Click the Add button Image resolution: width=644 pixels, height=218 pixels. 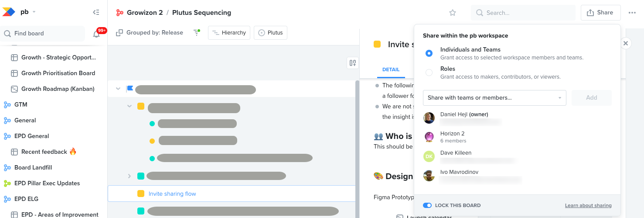click(592, 98)
